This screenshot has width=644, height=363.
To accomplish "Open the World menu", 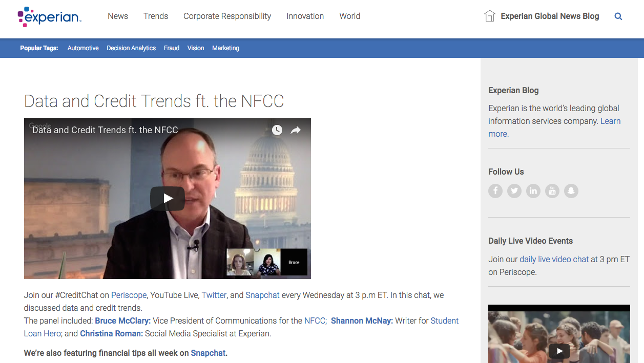I will (350, 16).
